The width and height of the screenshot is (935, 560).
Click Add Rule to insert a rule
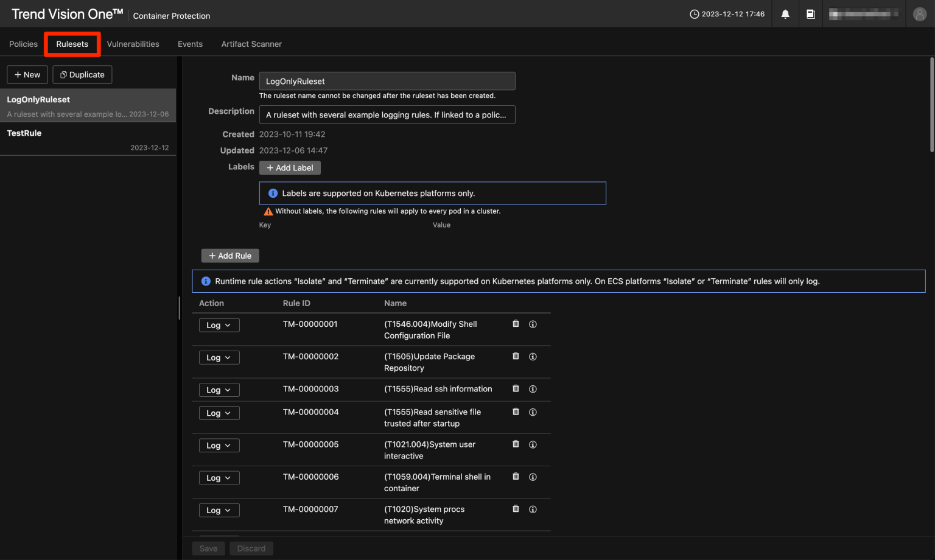pyautogui.click(x=229, y=255)
